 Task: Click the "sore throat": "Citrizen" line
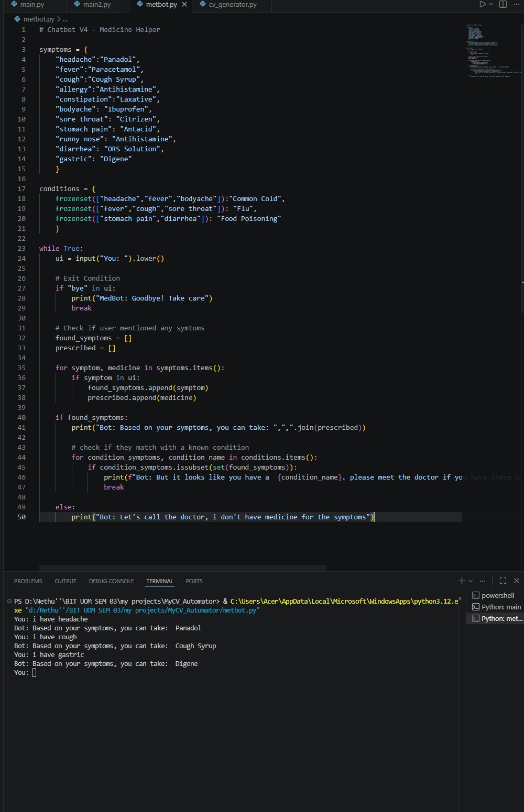click(107, 119)
